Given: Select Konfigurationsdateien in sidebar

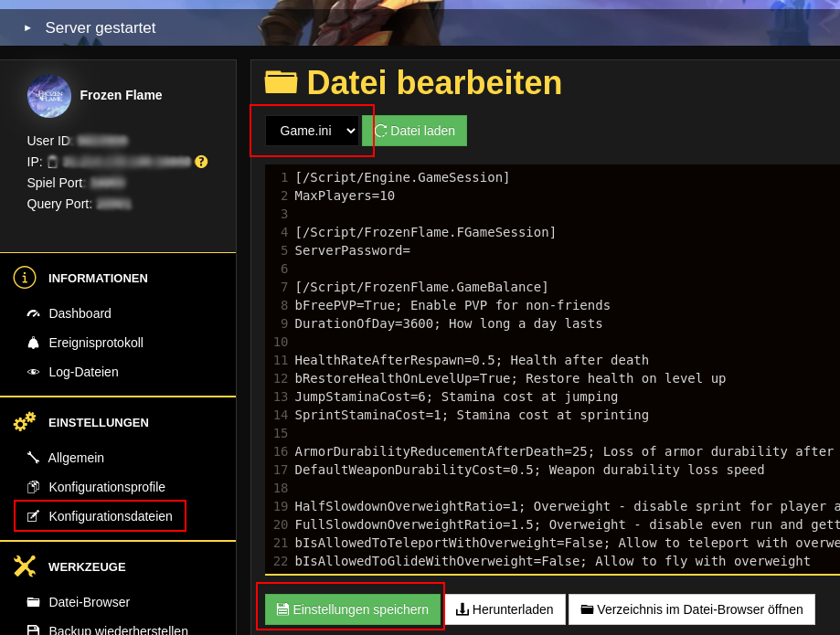Looking at the screenshot, I should (110, 516).
